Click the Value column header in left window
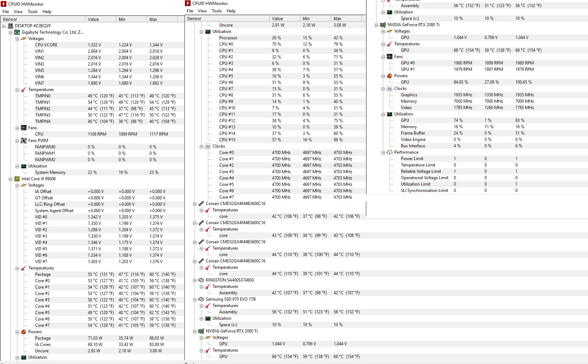 point(101,19)
